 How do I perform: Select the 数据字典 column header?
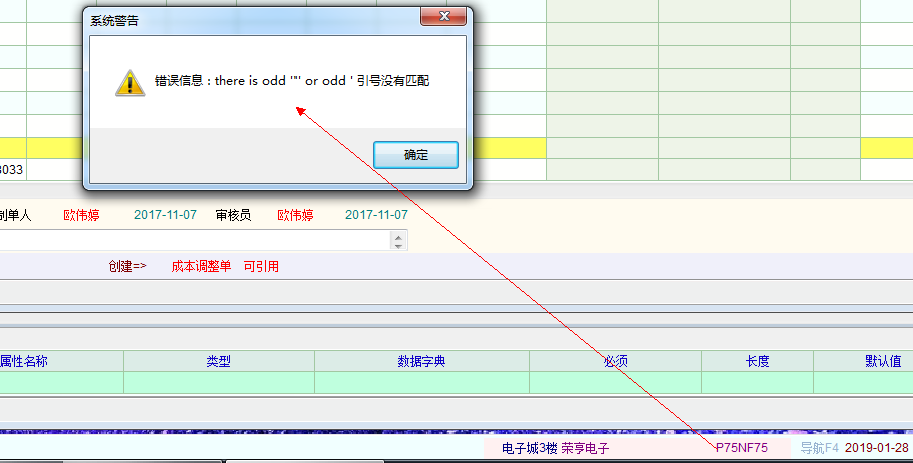point(421,361)
